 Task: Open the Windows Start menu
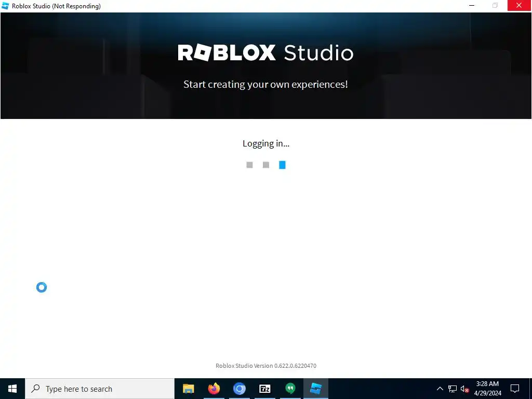[12, 389]
